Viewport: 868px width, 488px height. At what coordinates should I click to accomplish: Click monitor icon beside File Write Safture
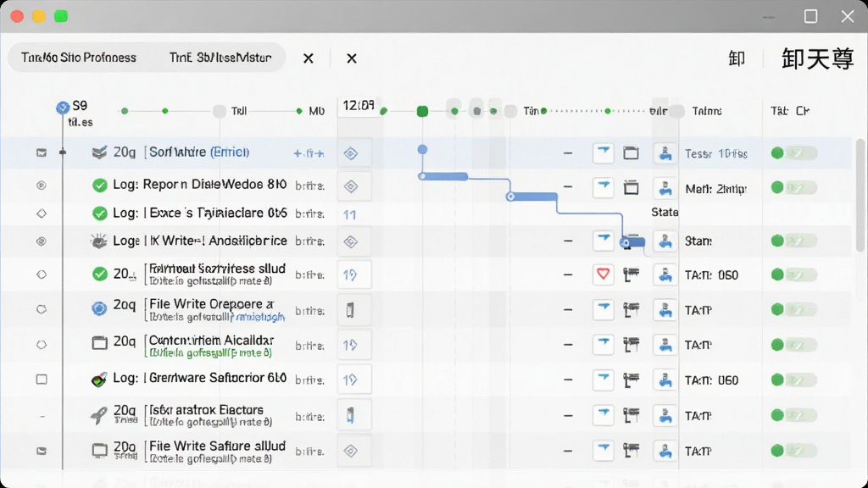(100, 451)
